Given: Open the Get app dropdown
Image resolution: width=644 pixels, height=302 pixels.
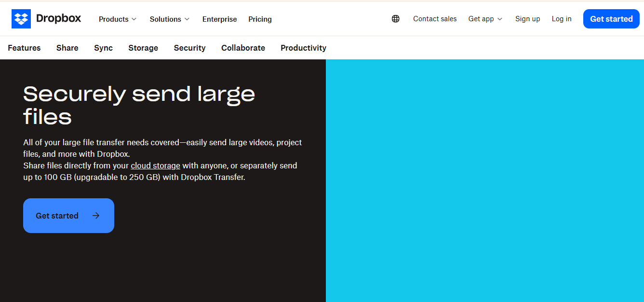Looking at the screenshot, I should click(485, 19).
